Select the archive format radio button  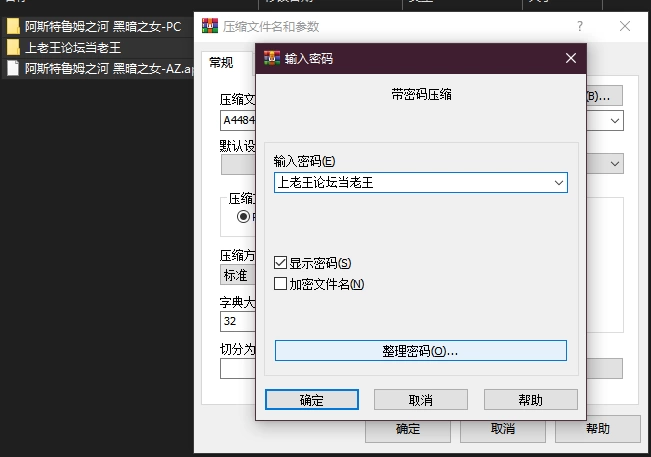[x=243, y=217]
